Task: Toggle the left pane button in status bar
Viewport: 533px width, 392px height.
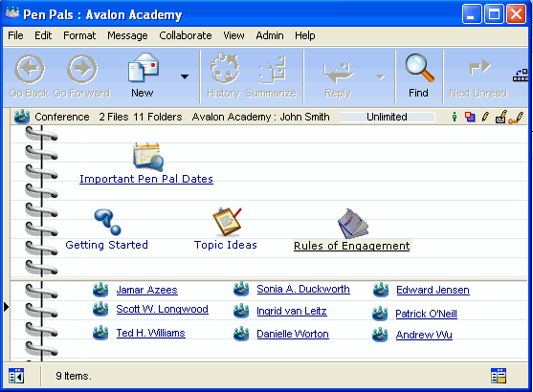Action: pyautogui.click(x=16, y=376)
